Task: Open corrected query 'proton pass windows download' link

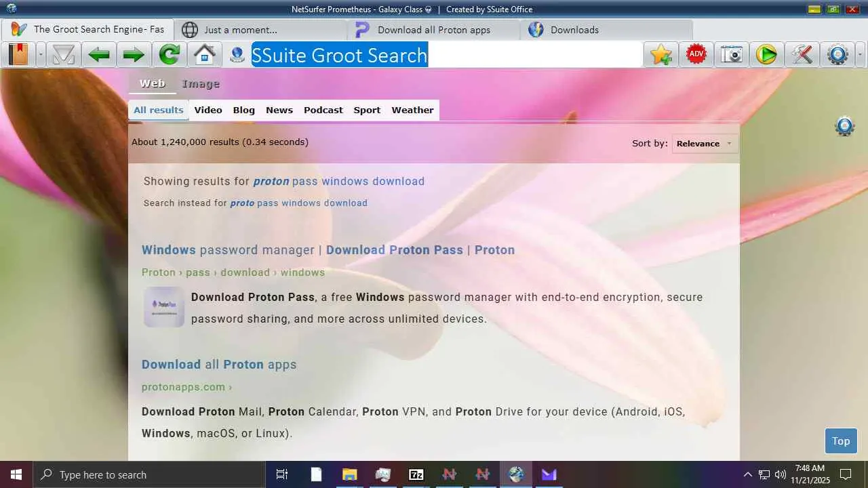Action: 339,182
